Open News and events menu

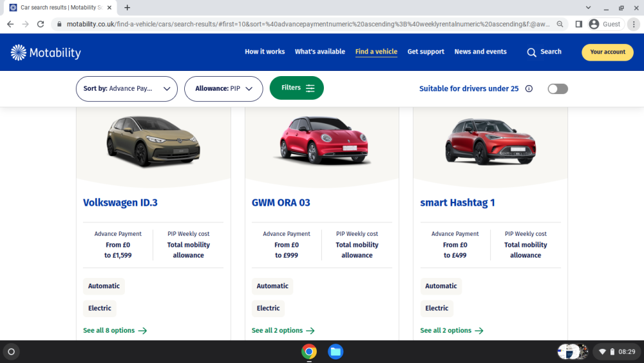(480, 52)
